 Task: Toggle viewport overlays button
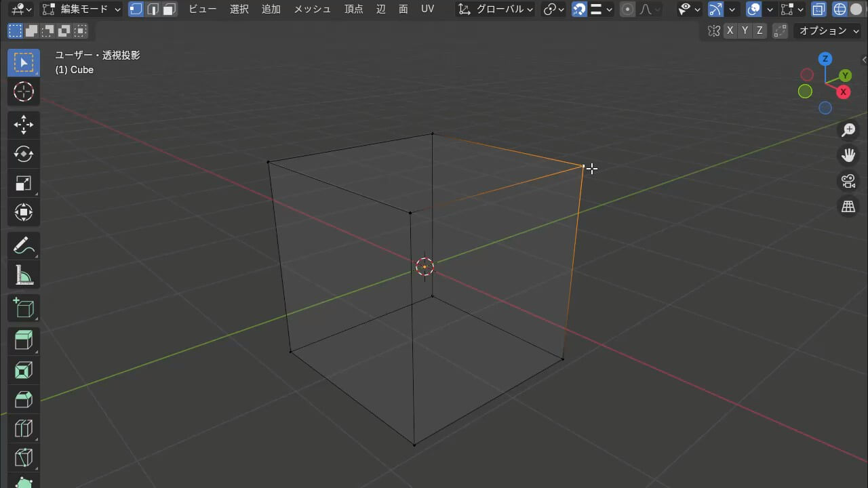[x=753, y=9]
